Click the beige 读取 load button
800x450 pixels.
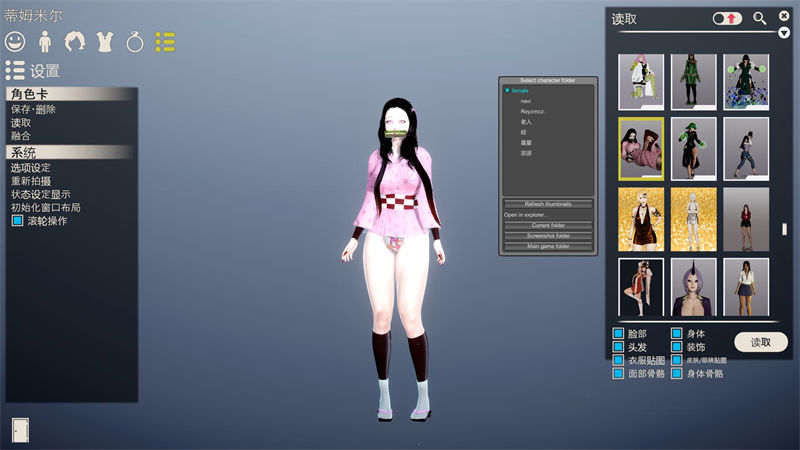click(760, 342)
